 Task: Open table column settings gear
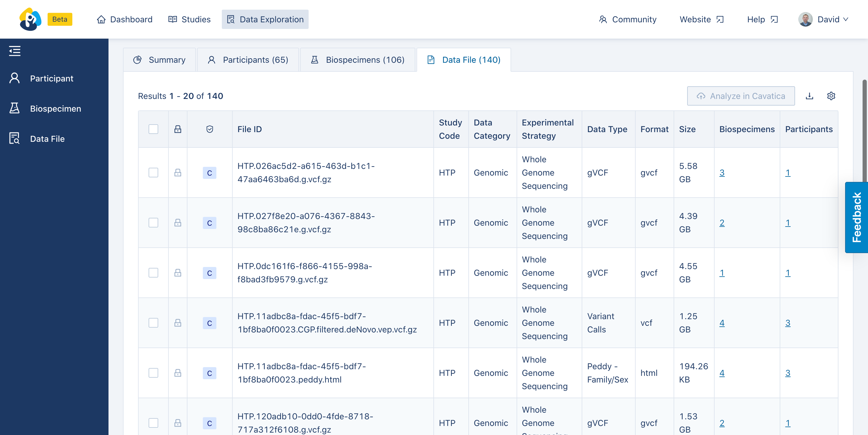pyautogui.click(x=831, y=96)
